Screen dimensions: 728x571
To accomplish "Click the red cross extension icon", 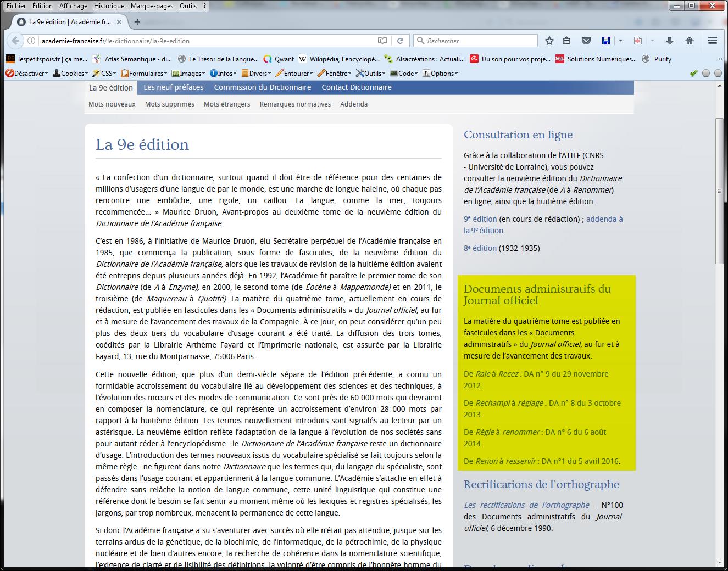I will point(638,41).
